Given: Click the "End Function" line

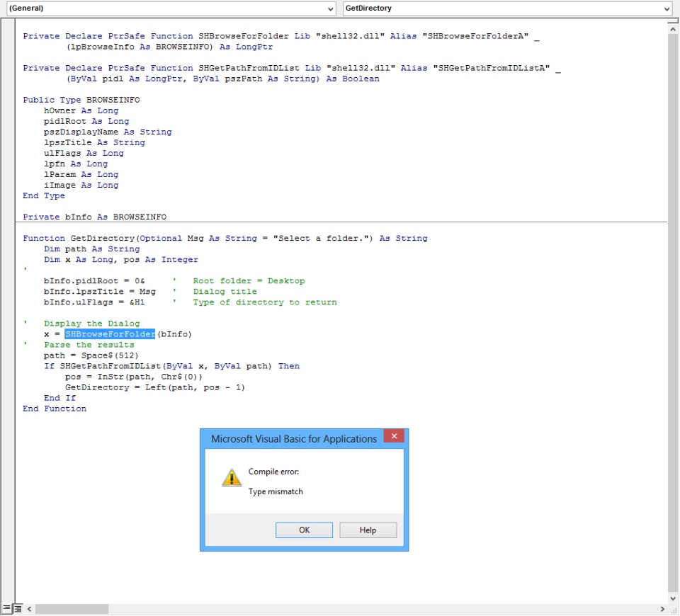Looking at the screenshot, I should pos(55,409).
